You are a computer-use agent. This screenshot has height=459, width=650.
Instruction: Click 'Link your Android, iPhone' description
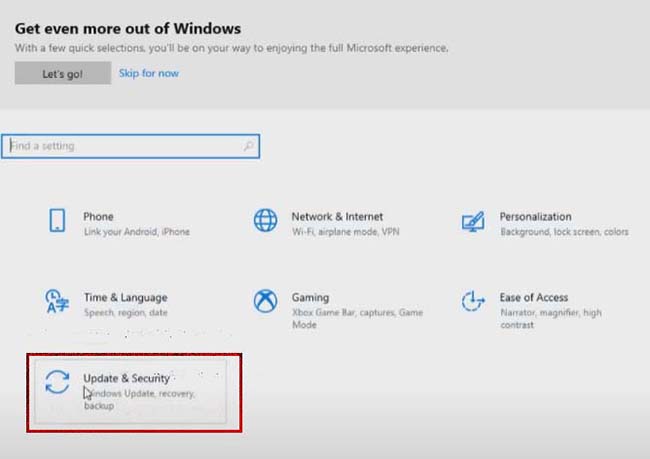(x=137, y=231)
